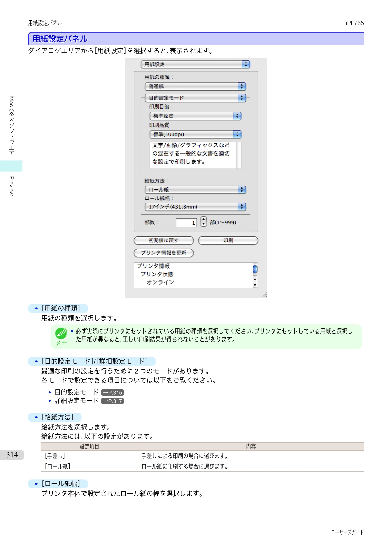The height and width of the screenshot is (555, 392).
Task: Click the 部(1〜999) range label
Action: (223, 222)
